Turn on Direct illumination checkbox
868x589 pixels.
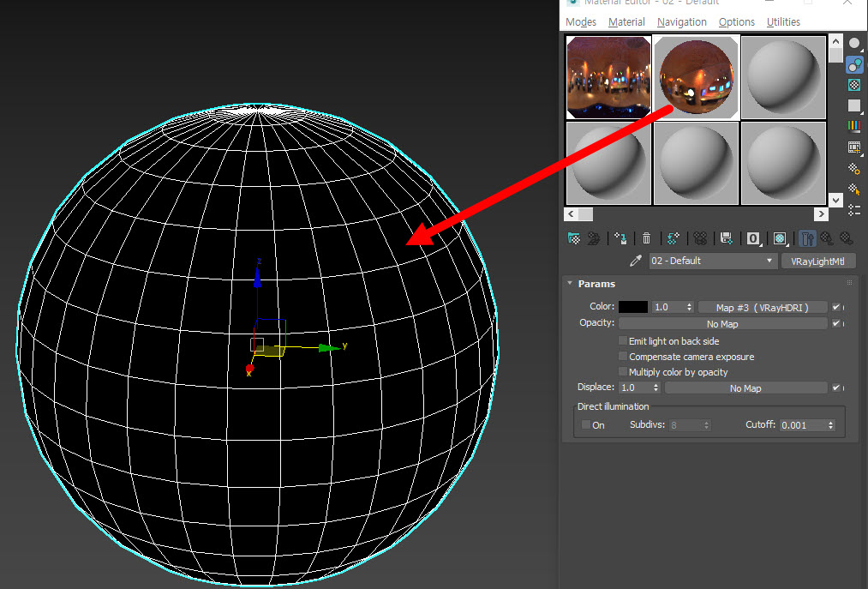coord(586,425)
